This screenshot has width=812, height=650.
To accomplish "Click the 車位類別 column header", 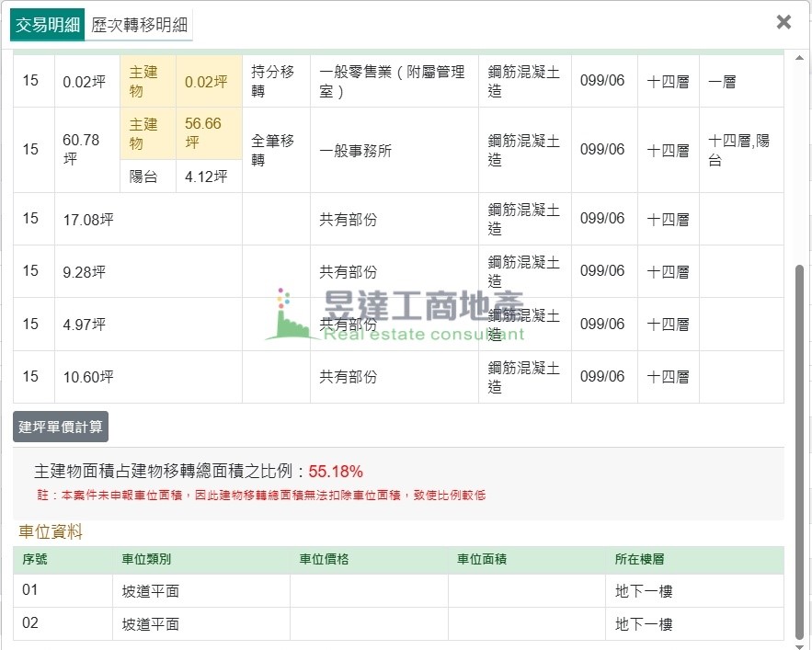I will [146, 559].
